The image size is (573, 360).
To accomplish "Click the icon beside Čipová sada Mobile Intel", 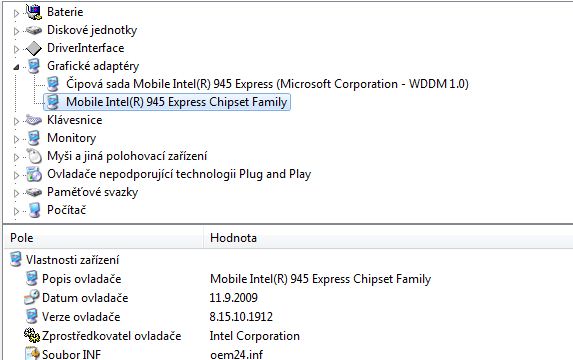I will pos(53,84).
